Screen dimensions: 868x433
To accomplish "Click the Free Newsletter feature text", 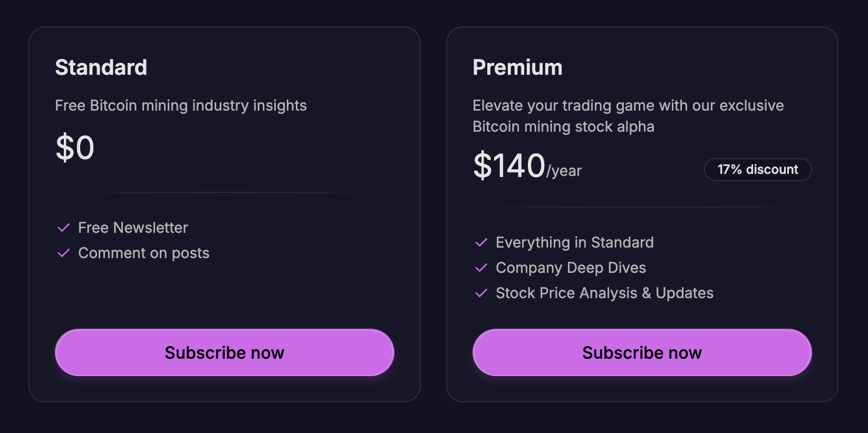I will pyautogui.click(x=133, y=228).
